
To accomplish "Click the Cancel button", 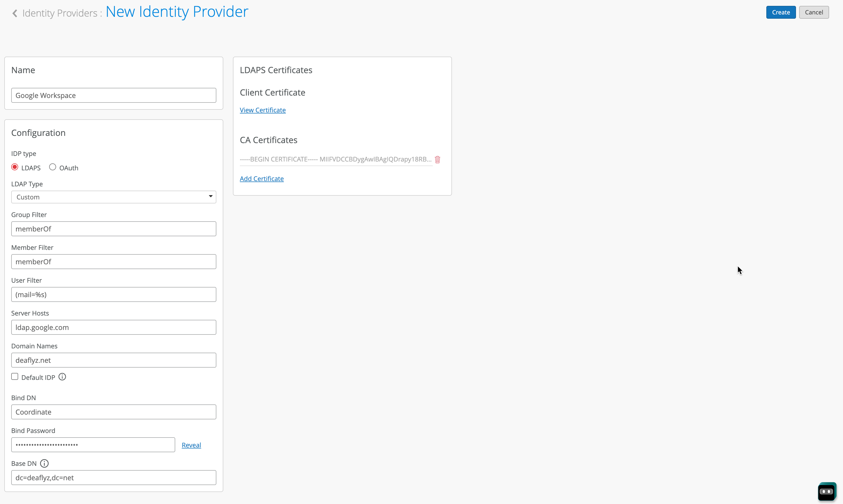I will point(813,12).
